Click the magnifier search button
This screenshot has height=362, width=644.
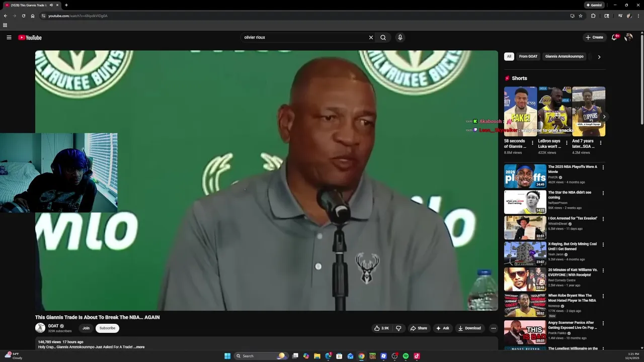(x=383, y=37)
